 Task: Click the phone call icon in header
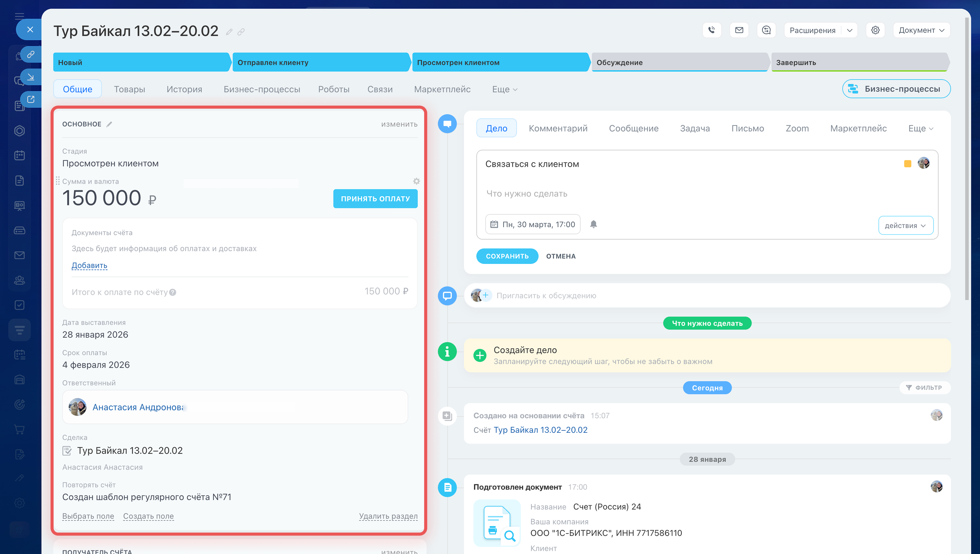point(711,30)
